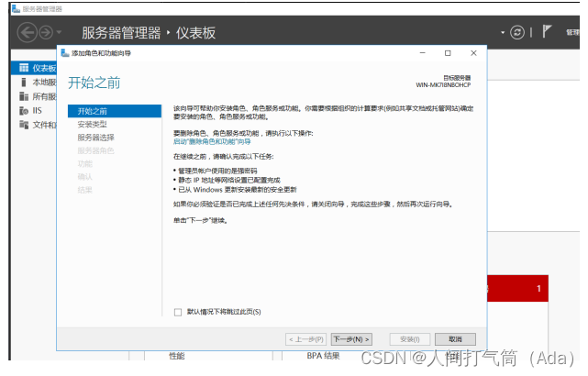
Task: Maximize the 添加角色和功能向导 window
Action: pos(448,53)
